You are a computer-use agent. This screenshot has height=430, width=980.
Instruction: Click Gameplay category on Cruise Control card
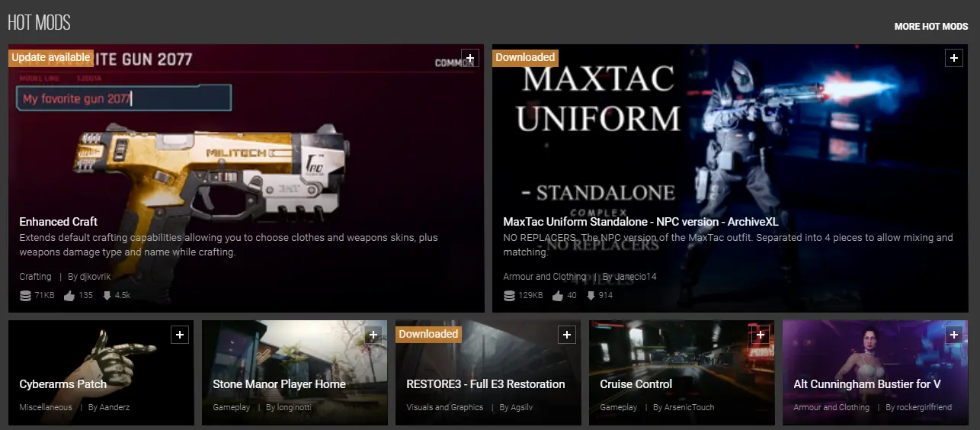[x=619, y=407]
